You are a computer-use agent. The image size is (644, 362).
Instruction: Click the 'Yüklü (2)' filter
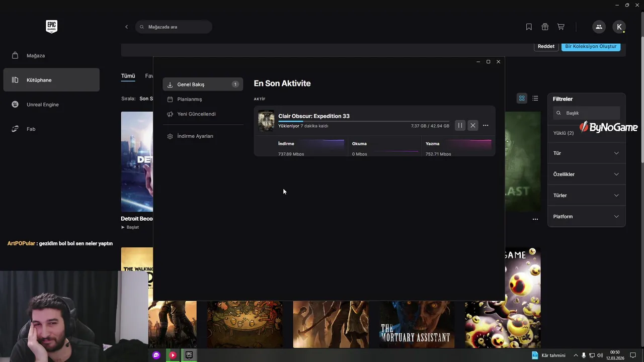pyautogui.click(x=563, y=133)
